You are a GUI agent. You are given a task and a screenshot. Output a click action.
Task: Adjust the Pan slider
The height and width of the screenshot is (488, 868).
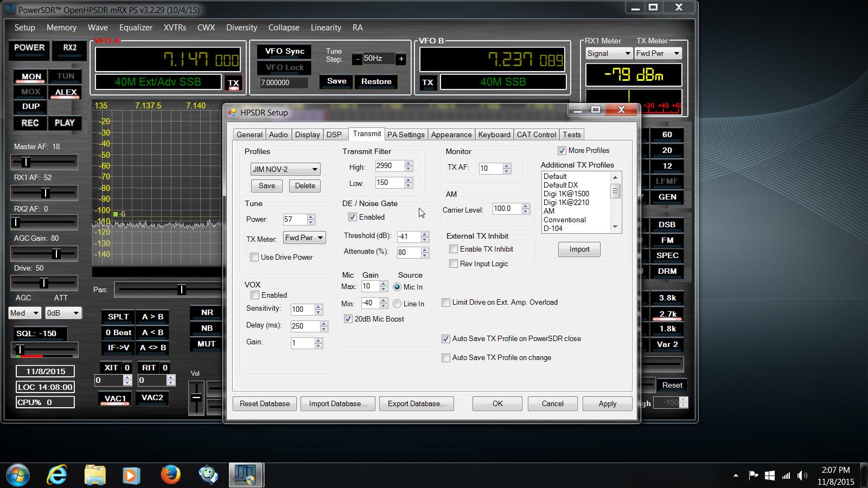tap(169, 290)
